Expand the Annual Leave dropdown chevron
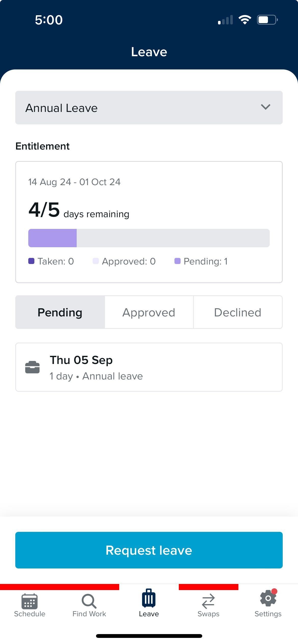This screenshot has height=644, width=298. click(x=265, y=107)
